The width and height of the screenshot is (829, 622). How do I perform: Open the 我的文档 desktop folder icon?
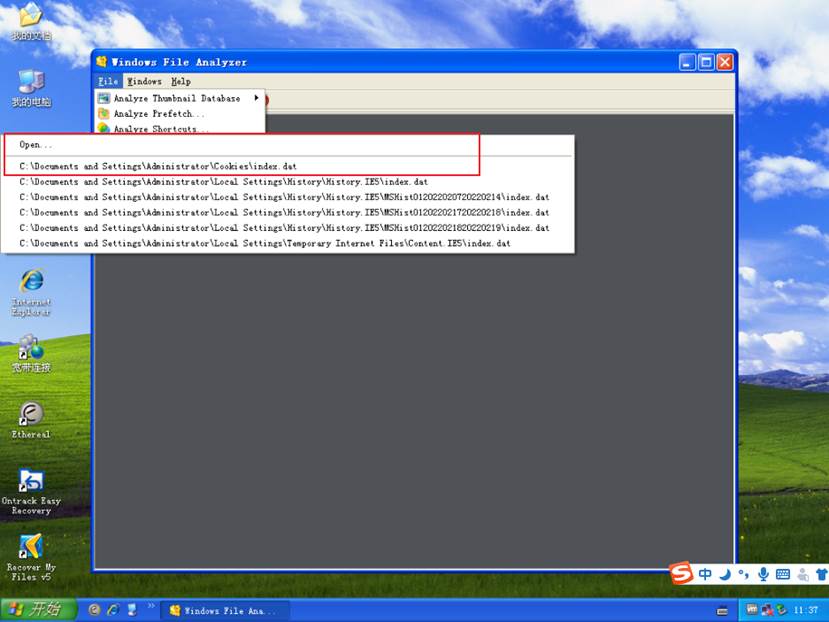click(31, 22)
